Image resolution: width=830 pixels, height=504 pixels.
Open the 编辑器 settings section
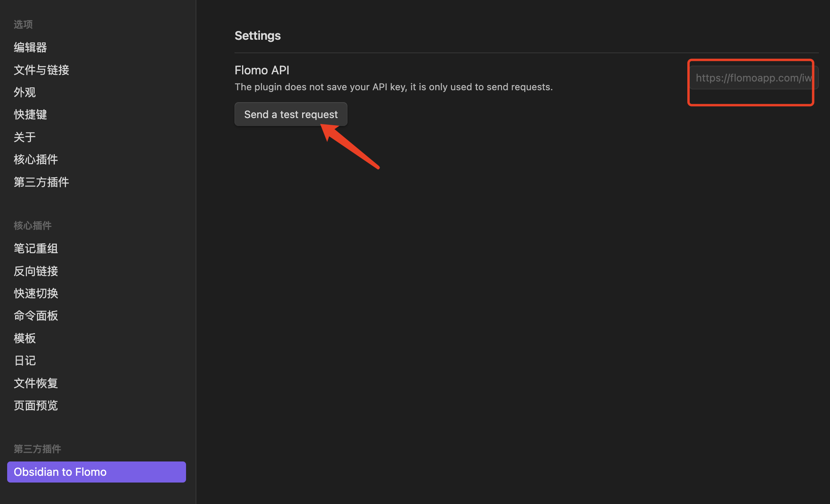[30, 48]
